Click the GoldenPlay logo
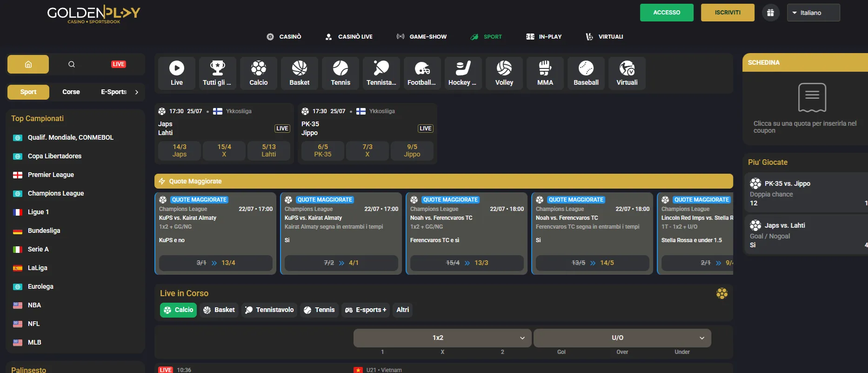Screen dimensions: 868x373 (x=93, y=14)
